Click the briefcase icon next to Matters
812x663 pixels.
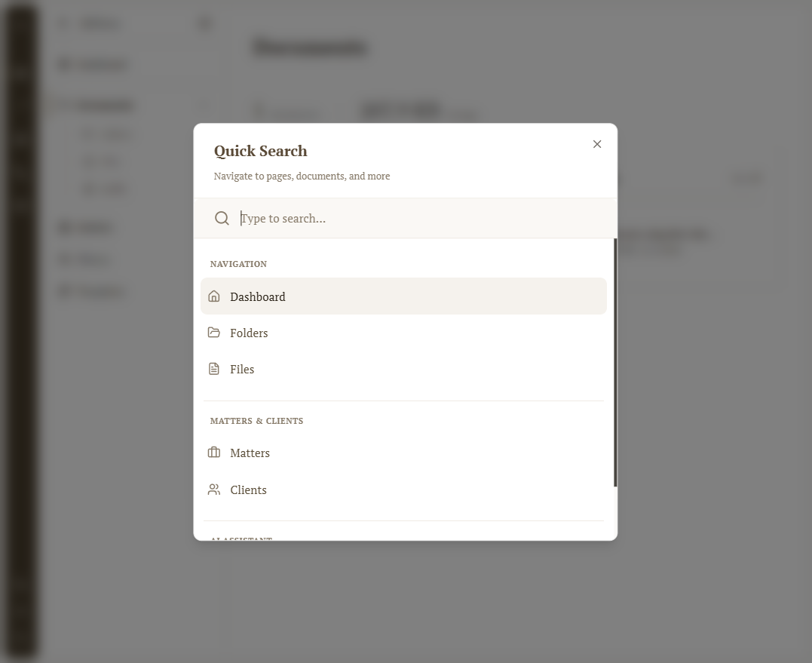tap(214, 453)
